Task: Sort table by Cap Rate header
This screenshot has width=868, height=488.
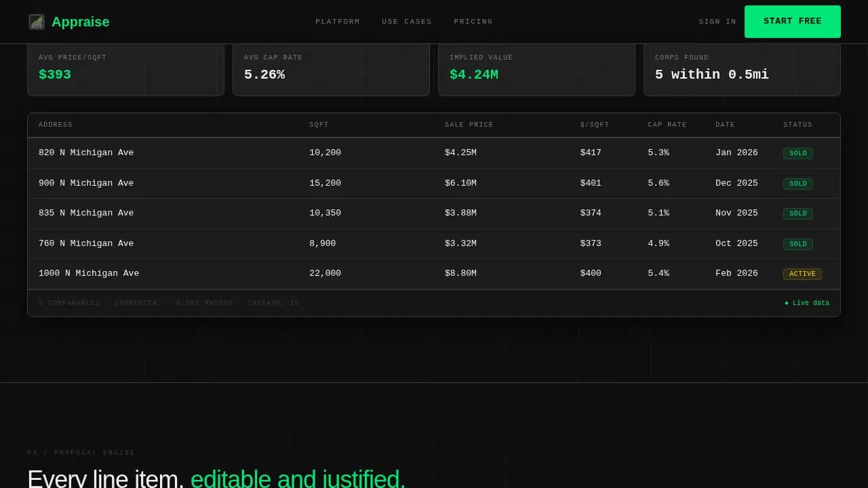Action: (x=667, y=125)
